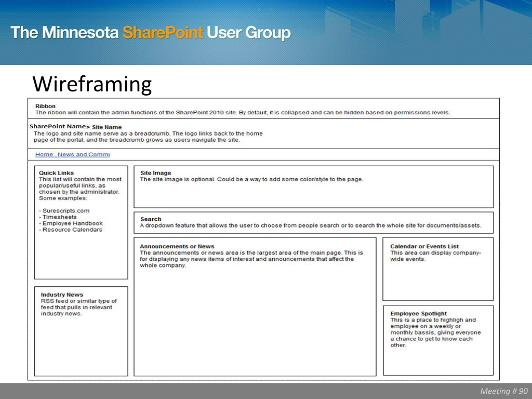
Task: Click The Minnesota SharePoint User Group banner title
Action: point(151,33)
